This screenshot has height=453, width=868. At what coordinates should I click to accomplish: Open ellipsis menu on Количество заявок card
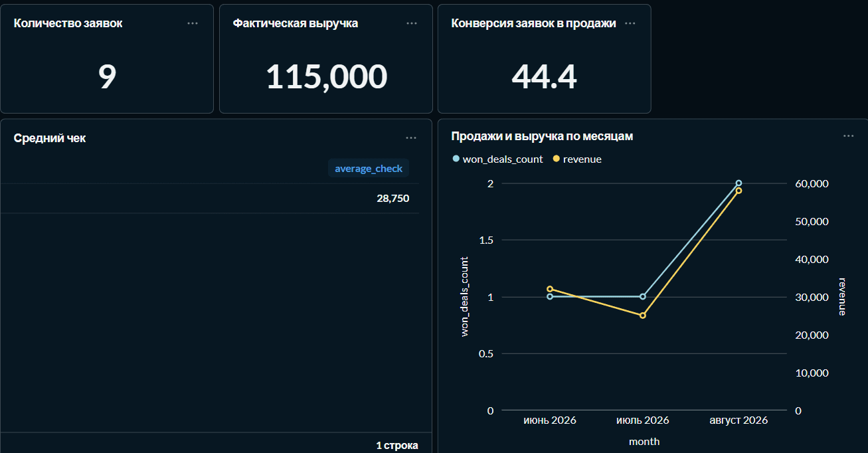[x=193, y=23]
